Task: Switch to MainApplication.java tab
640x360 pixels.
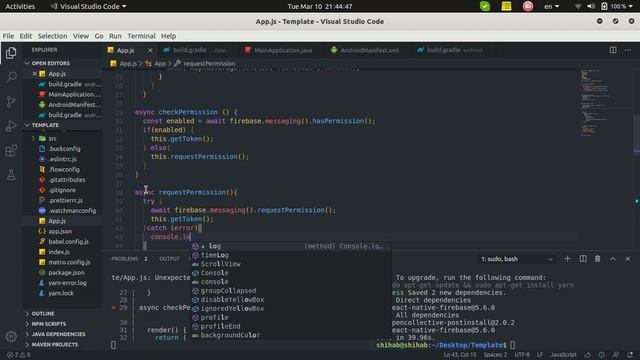Action: pyautogui.click(x=279, y=50)
